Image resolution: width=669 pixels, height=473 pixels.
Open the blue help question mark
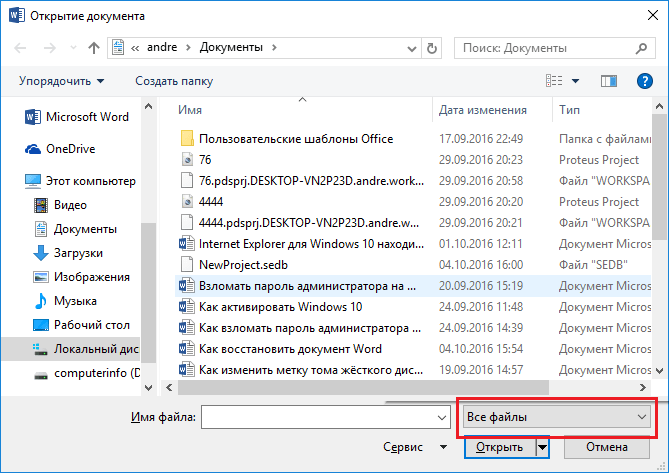(x=644, y=81)
